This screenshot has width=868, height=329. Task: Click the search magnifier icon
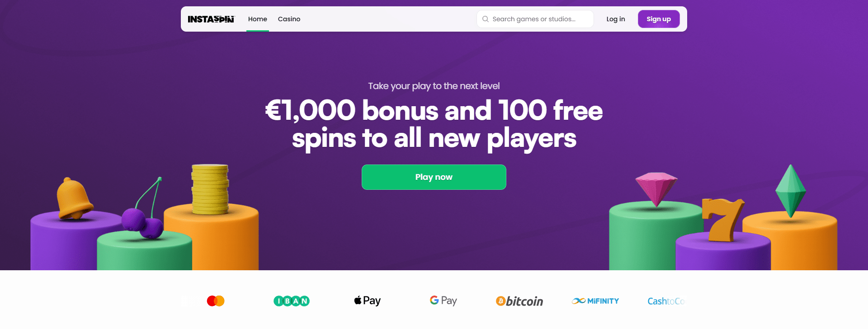(x=486, y=19)
